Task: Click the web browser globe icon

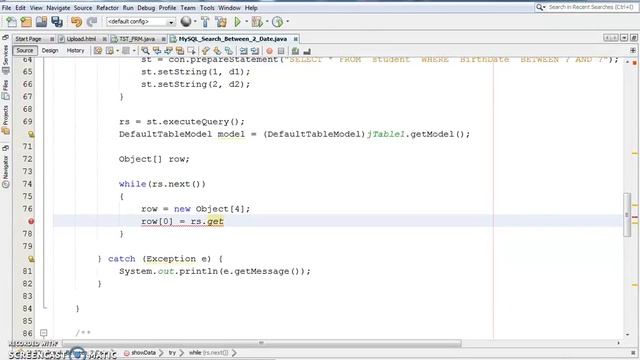Action: coord(186,22)
